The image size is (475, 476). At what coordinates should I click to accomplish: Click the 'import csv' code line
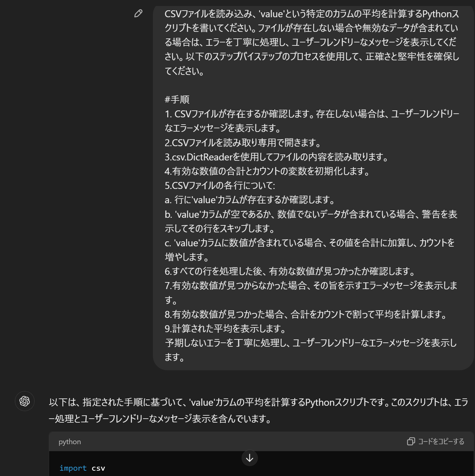82,468
